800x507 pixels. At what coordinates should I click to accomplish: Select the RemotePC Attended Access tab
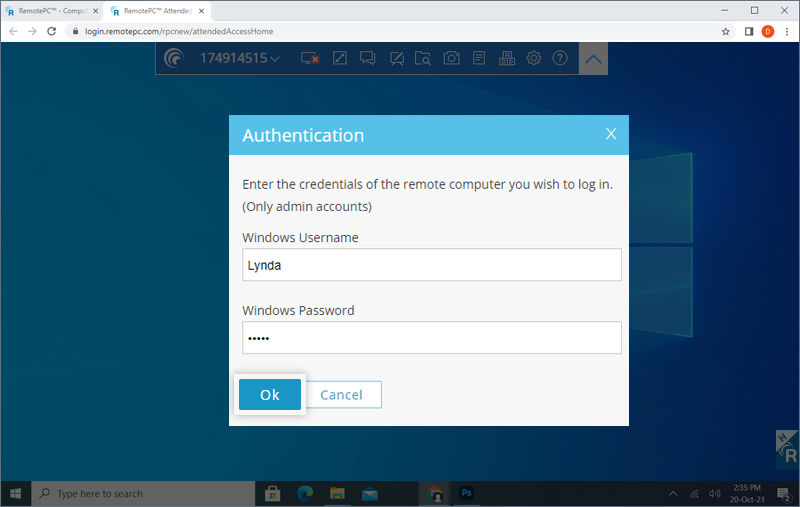pos(157,10)
